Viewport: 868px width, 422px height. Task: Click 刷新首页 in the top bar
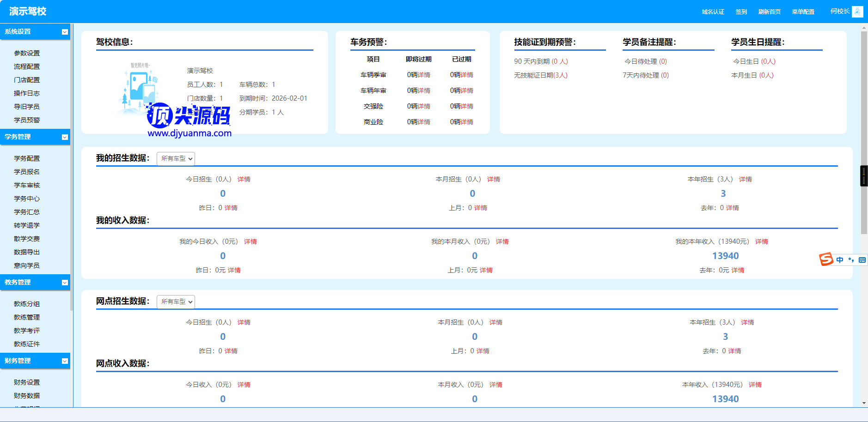[x=769, y=12]
